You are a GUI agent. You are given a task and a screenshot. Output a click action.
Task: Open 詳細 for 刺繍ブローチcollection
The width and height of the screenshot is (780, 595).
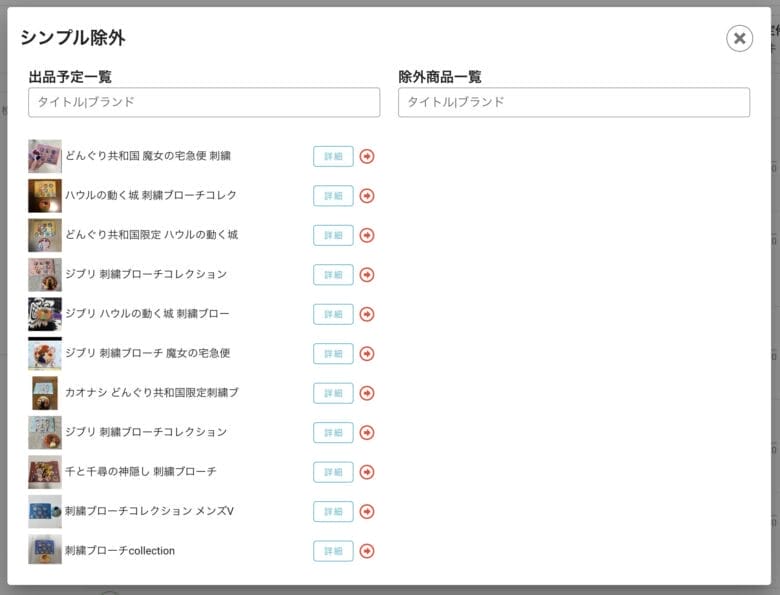pyautogui.click(x=333, y=551)
